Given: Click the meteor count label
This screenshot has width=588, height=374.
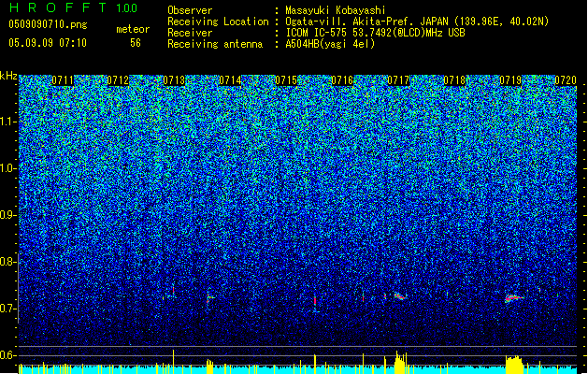Looking at the screenshot, I should click(x=133, y=29).
